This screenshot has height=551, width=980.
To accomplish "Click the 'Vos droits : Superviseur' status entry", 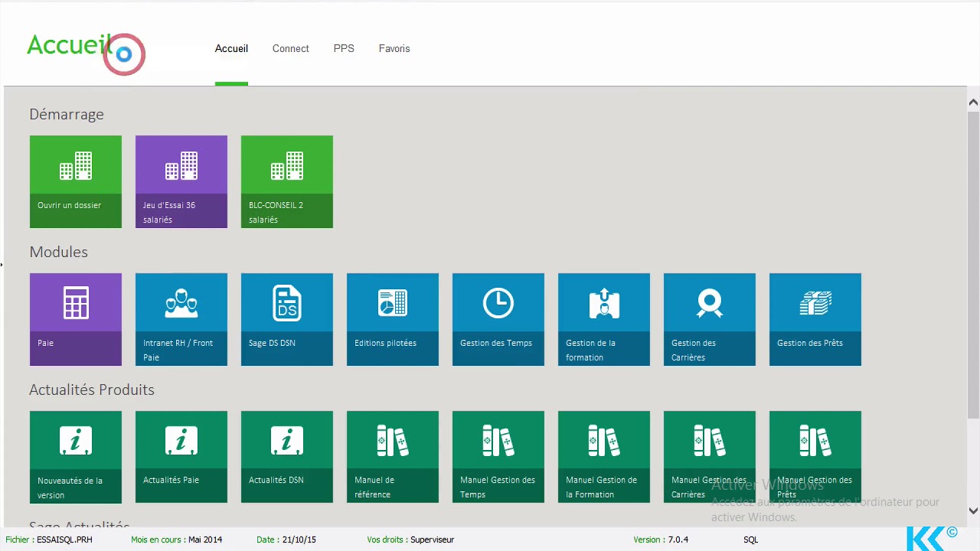I will pyautogui.click(x=410, y=540).
